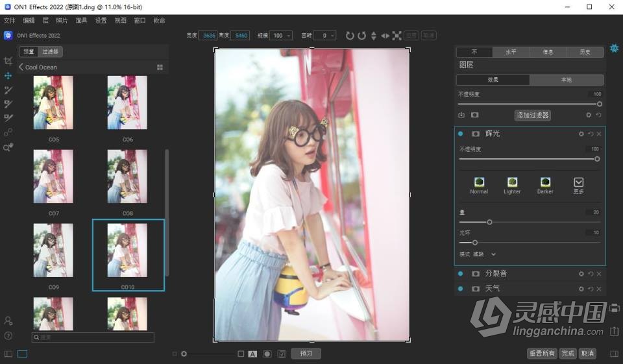The height and width of the screenshot is (364, 623).
Task: Disable the 天气 filter blue dot
Action: 460,289
